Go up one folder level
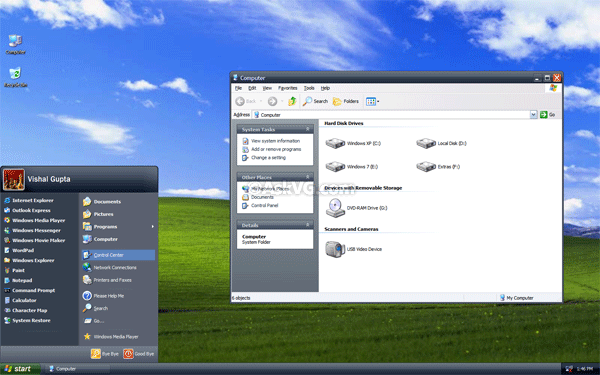Viewport: 600px width, 375px height. click(x=292, y=101)
